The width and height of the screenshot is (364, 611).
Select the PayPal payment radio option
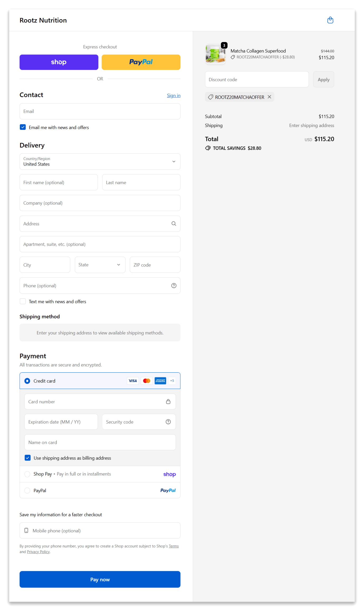click(27, 490)
